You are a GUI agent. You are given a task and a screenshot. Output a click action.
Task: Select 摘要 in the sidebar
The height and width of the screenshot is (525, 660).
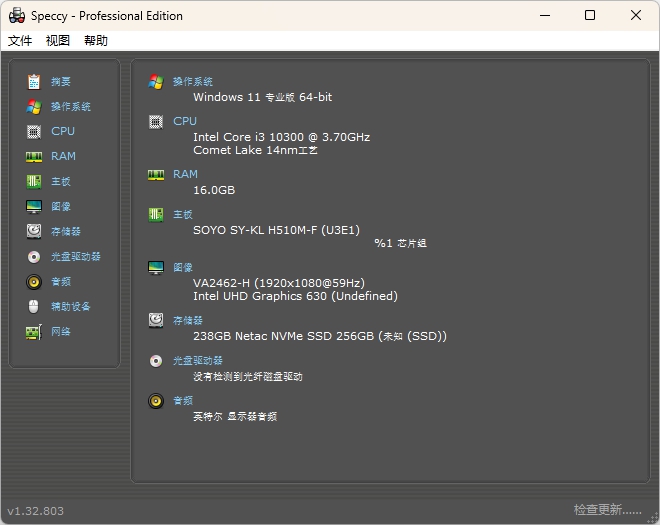coord(61,82)
